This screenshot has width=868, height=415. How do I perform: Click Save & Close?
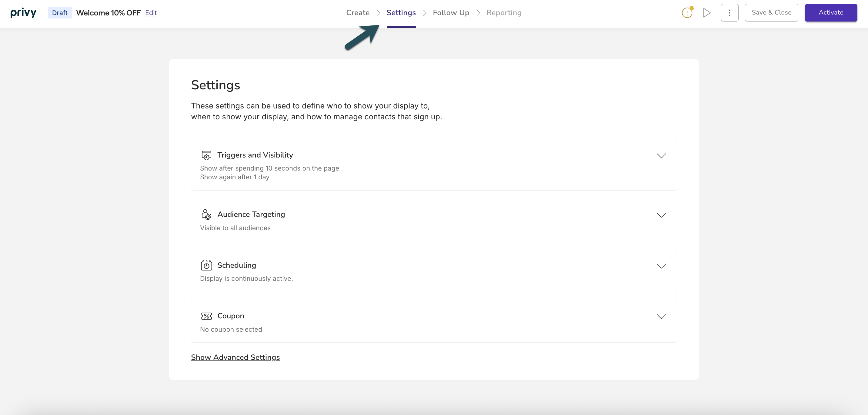772,12
